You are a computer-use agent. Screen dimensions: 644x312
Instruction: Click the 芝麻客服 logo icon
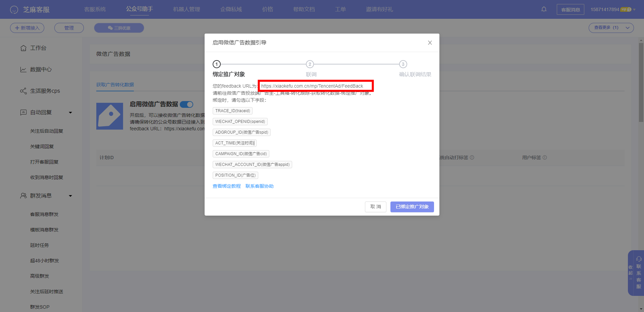(x=14, y=10)
